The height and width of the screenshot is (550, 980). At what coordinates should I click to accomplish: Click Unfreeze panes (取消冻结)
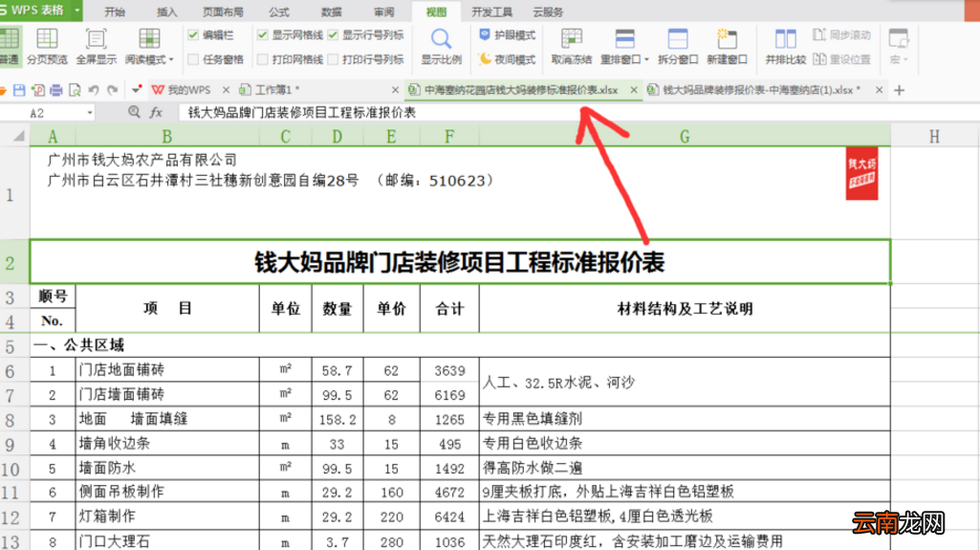[571, 46]
